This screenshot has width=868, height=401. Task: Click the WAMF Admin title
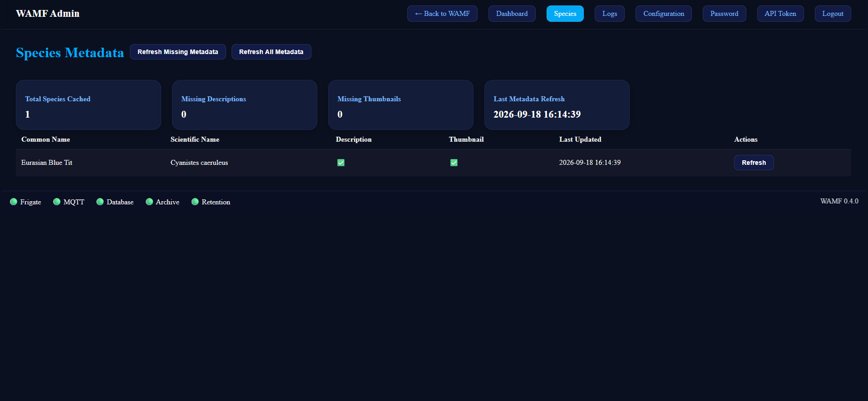[48, 14]
